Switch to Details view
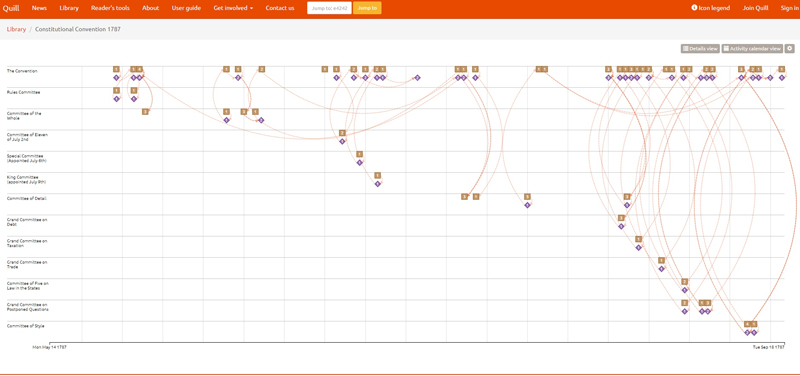The width and height of the screenshot is (800, 376). click(700, 48)
